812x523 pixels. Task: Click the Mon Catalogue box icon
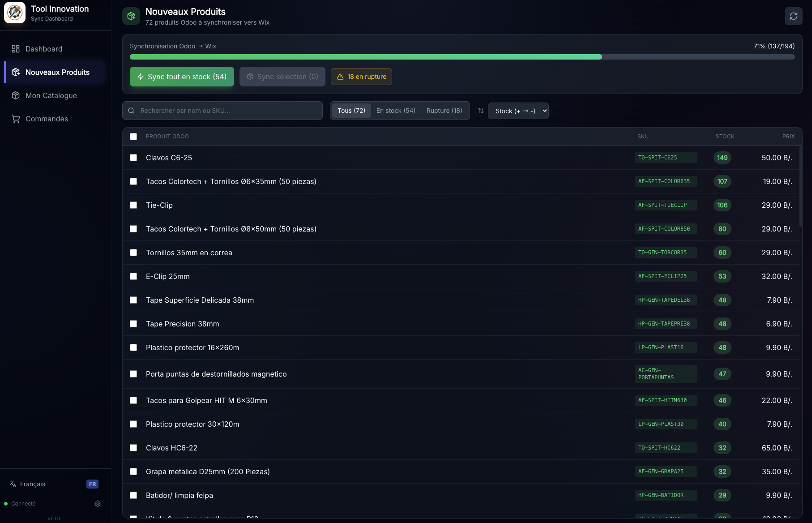coord(16,95)
